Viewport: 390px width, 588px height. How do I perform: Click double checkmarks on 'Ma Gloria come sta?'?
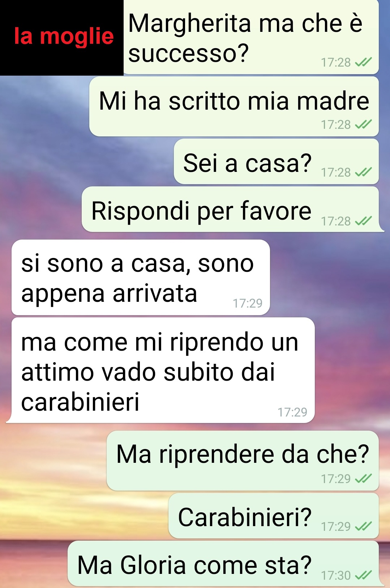click(363, 575)
